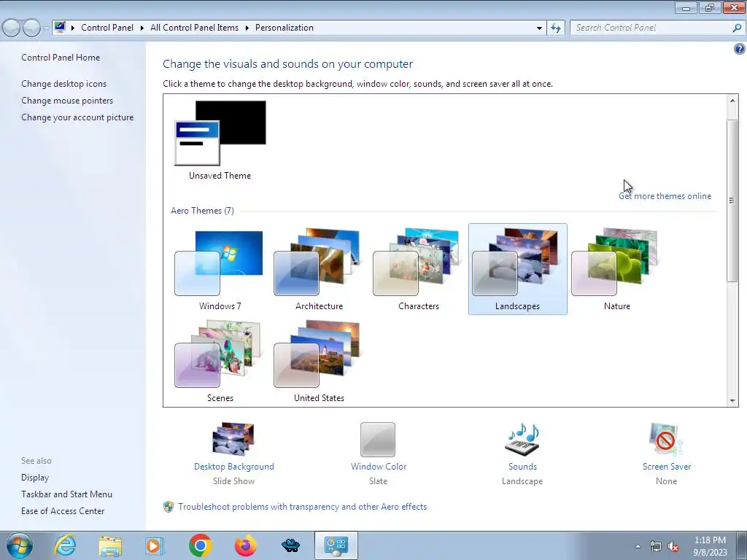Click the Screen Saver link text
The width and height of the screenshot is (747, 560).
click(x=667, y=467)
